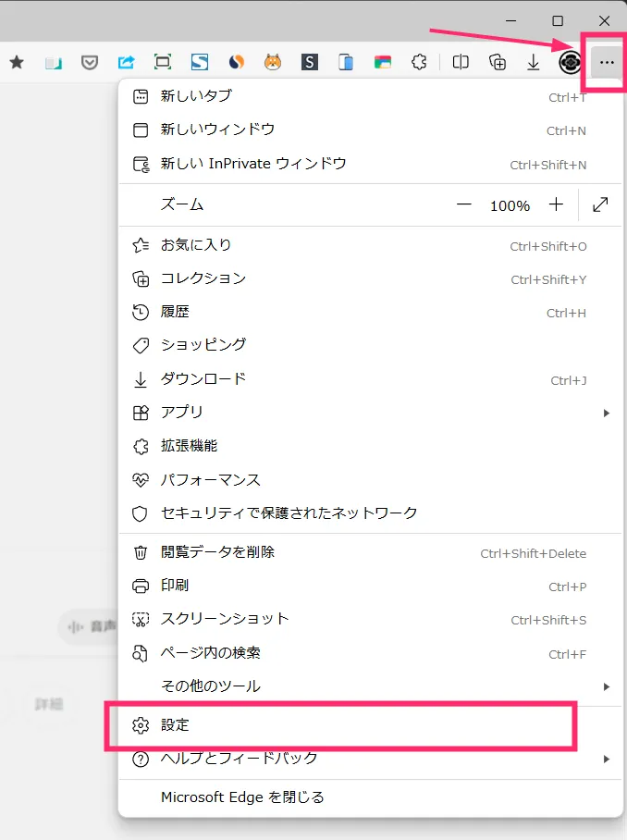Click the 100% zoom value
The image size is (627, 840).
click(510, 205)
